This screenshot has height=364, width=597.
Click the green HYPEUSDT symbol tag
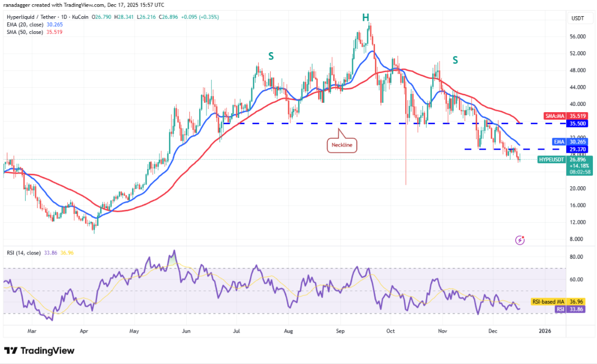(x=551, y=160)
